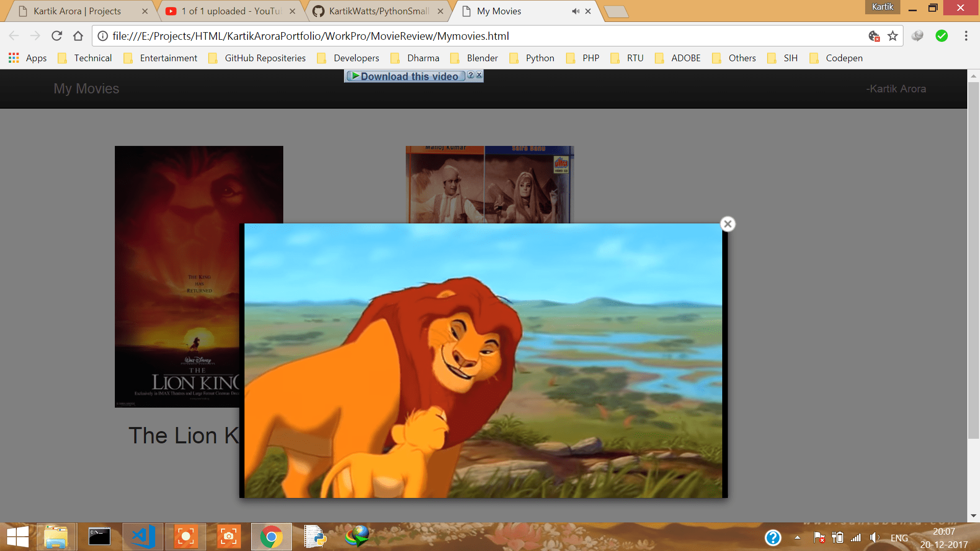Screen dimensions: 980x551
Task: Click the My Movies header link
Action: pyautogui.click(x=86, y=89)
